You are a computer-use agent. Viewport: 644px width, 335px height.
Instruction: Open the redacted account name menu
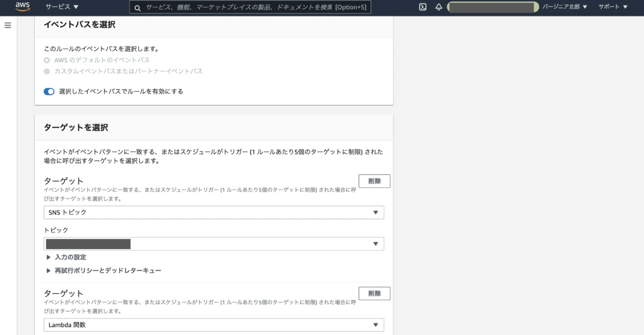pyautogui.click(x=493, y=7)
